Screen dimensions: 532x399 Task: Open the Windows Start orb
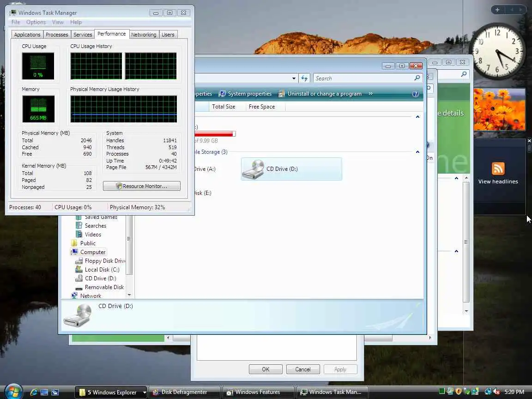pyautogui.click(x=13, y=391)
